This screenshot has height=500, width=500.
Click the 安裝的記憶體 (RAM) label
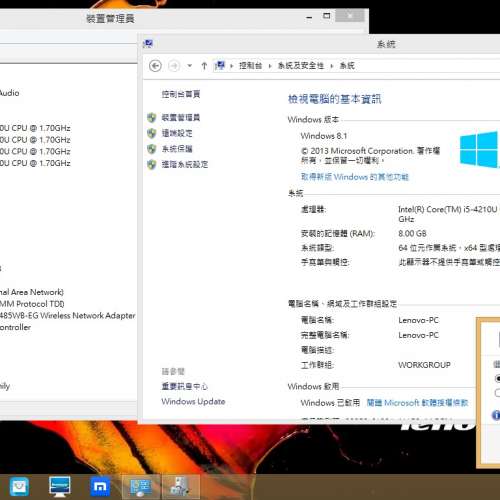click(x=338, y=233)
